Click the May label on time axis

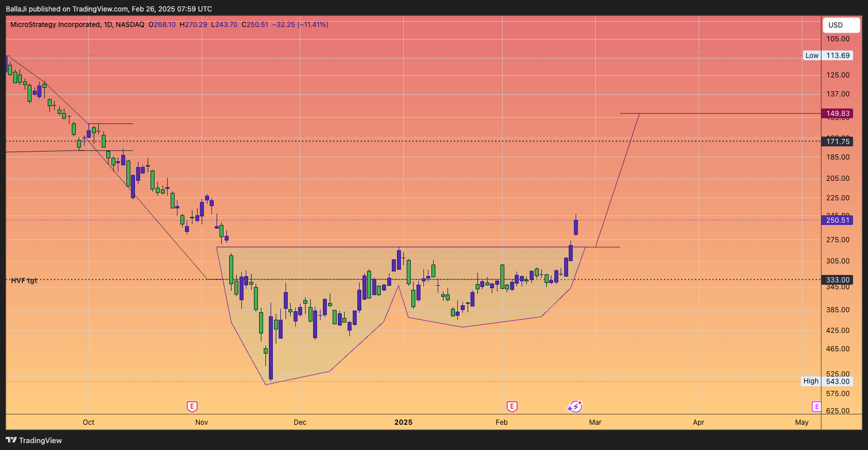pyautogui.click(x=802, y=422)
